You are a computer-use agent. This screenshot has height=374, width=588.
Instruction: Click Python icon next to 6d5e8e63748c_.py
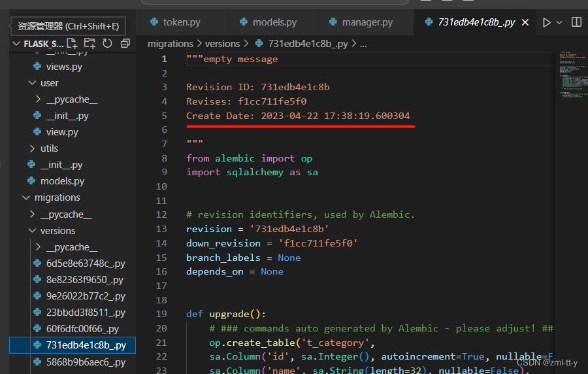[x=37, y=263]
